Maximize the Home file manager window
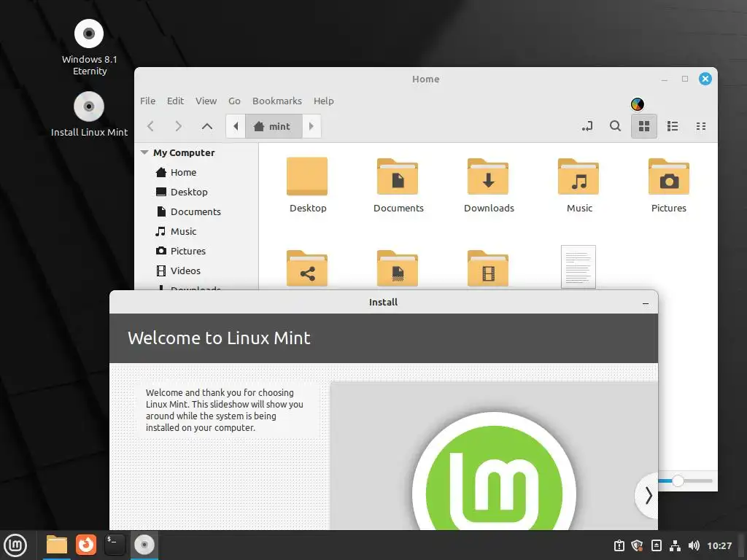The width and height of the screenshot is (747, 560). pyautogui.click(x=684, y=79)
